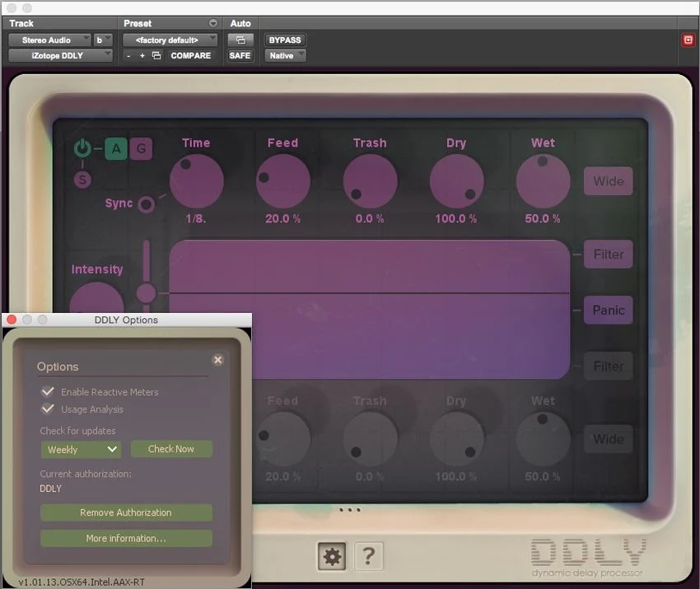Screen dimensions: 700x589
Task: Enable the upper Wide button
Action: click(609, 181)
